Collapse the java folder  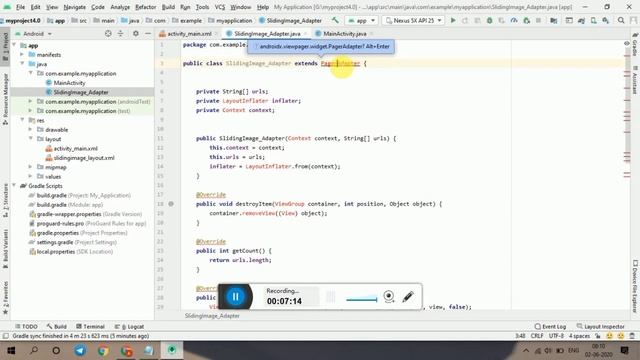pos(22,64)
